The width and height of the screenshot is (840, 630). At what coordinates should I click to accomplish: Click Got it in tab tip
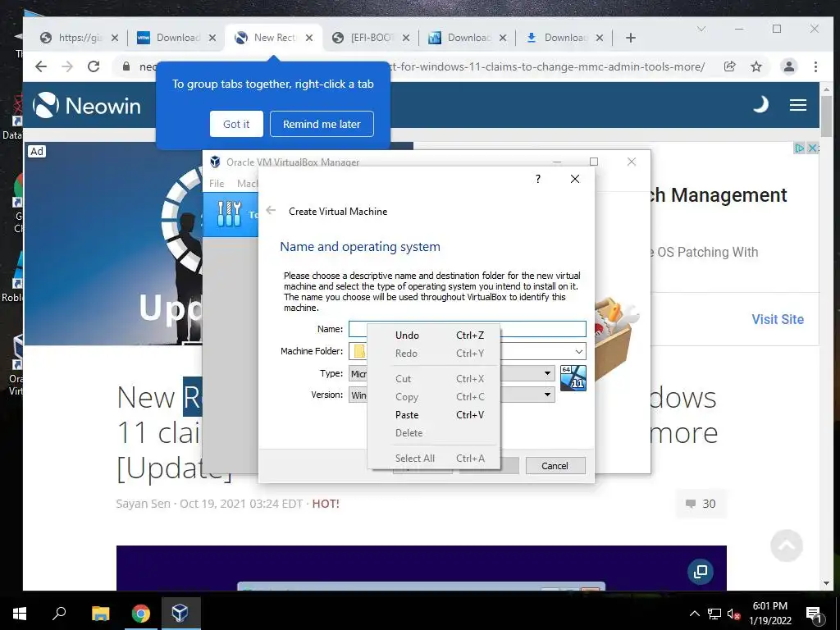[x=236, y=124]
